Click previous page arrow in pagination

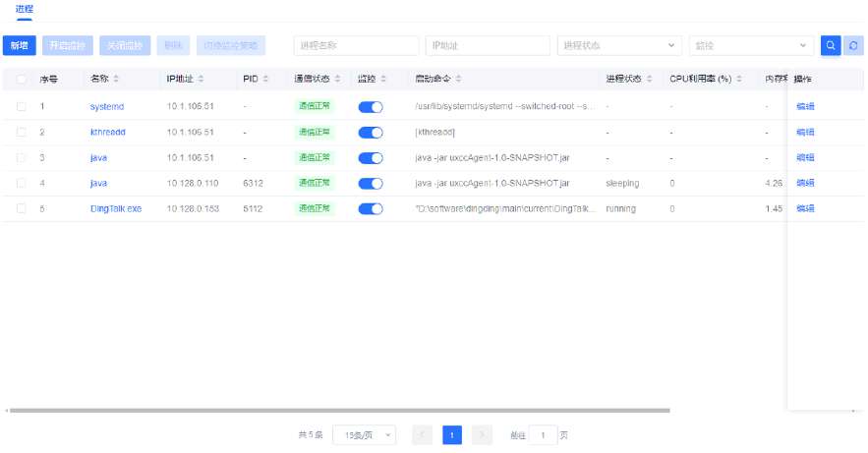point(423,434)
